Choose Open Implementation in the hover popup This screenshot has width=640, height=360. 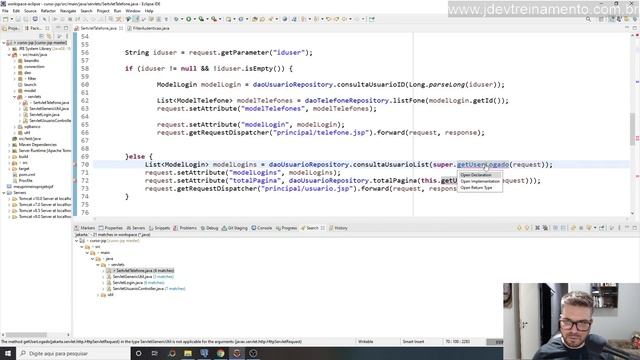[480, 181]
